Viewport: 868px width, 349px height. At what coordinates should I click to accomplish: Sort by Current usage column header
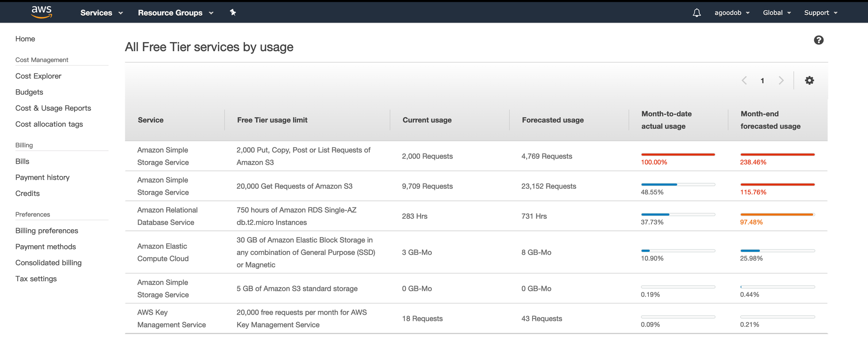pyautogui.click(x=427, y=120)
